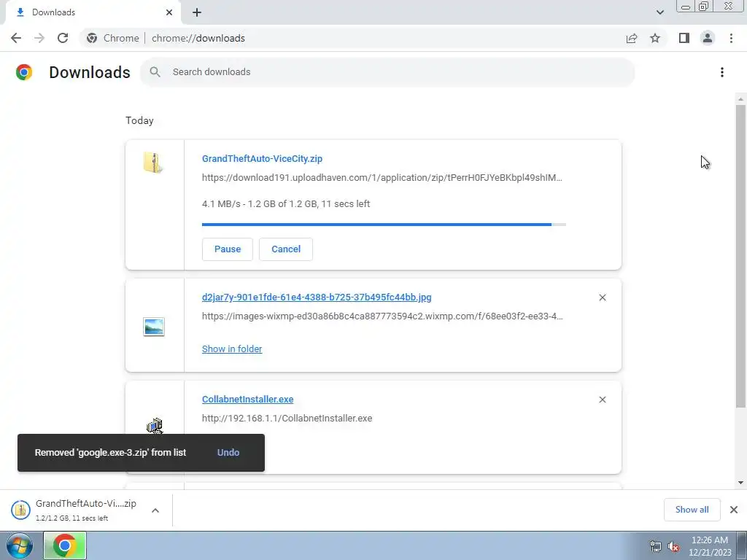Screen dimensions: 747x560
Task: Undo removal of google.exe-3.zip
Action: click(228, 453)
